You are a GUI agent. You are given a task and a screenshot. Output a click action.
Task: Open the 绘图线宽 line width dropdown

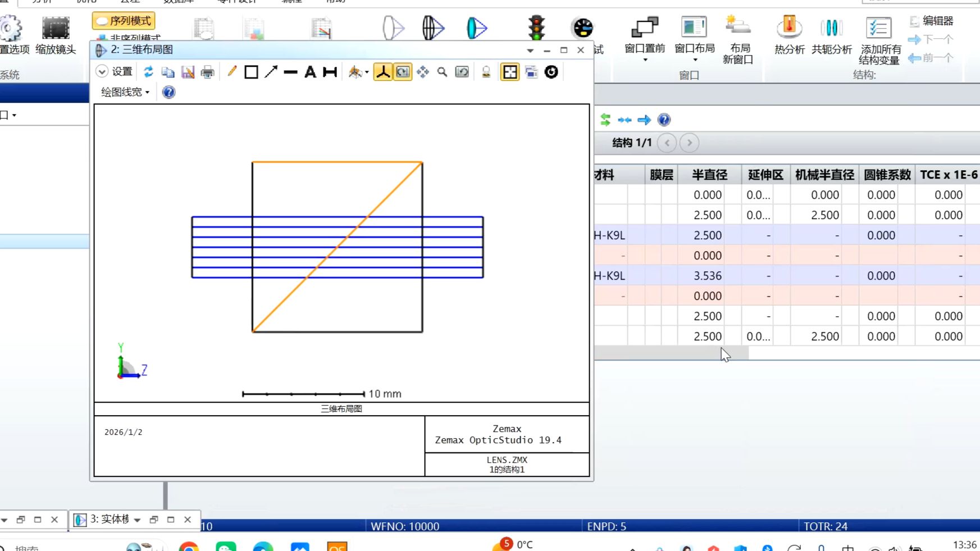tap(125, 92)
